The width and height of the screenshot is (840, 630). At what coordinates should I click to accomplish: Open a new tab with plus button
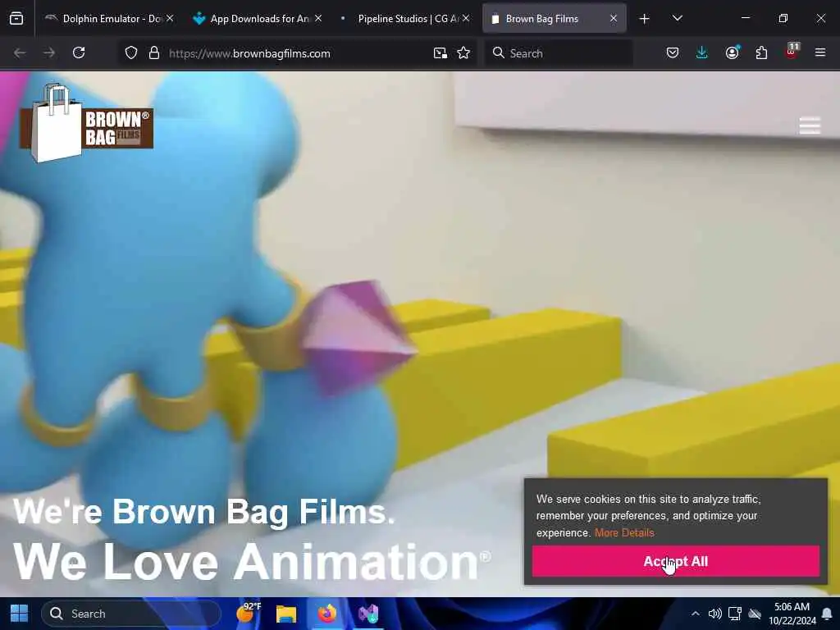(x=645, y=19)
